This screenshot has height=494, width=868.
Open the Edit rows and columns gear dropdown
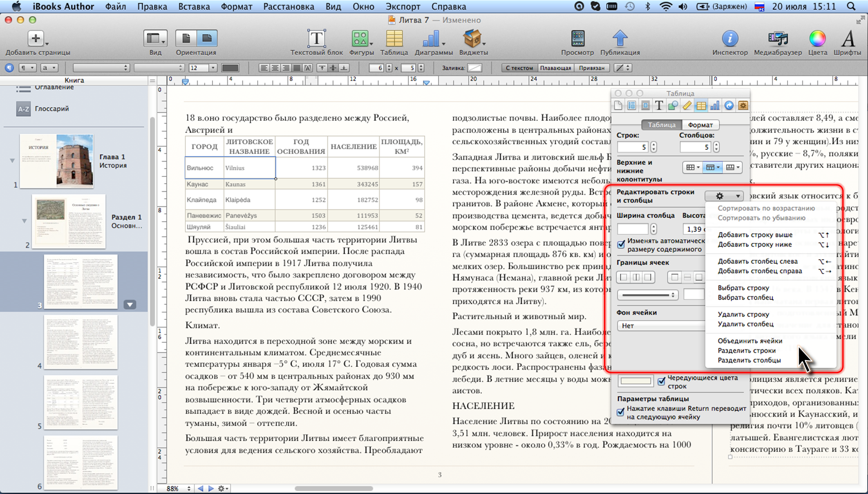point(724,196)
